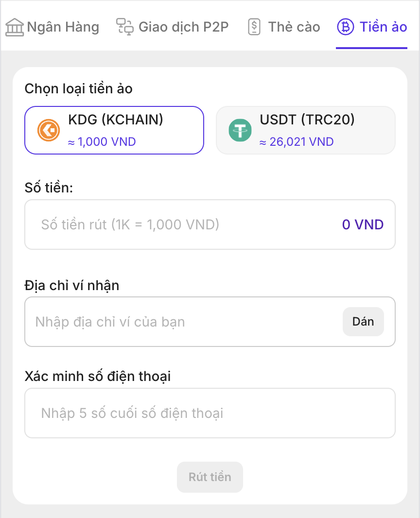The height and width of the screenshot is (518, 420).
Task: Focus the Số tiền rút amount field
Action: [210, 224]
